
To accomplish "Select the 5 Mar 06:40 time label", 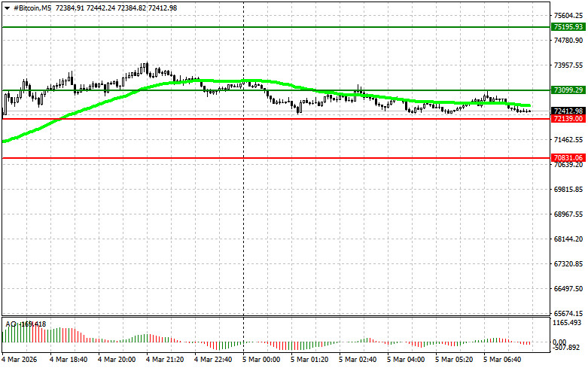I will (502, 360).
